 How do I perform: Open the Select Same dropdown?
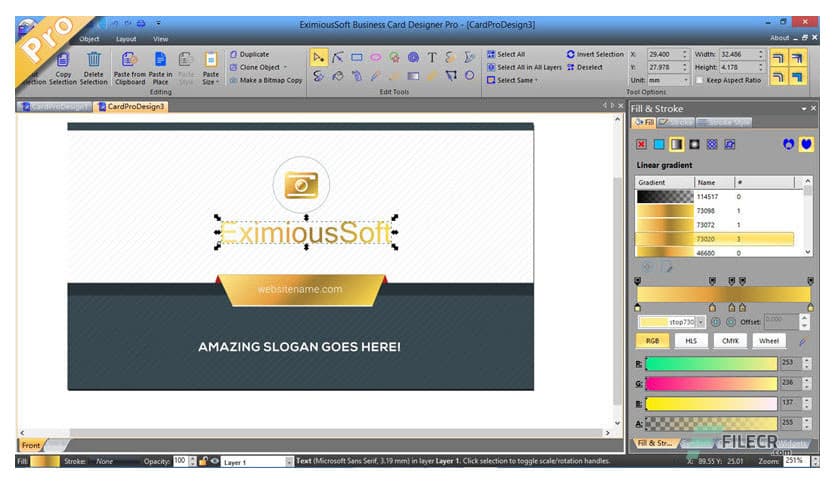[x=512, y=80]
